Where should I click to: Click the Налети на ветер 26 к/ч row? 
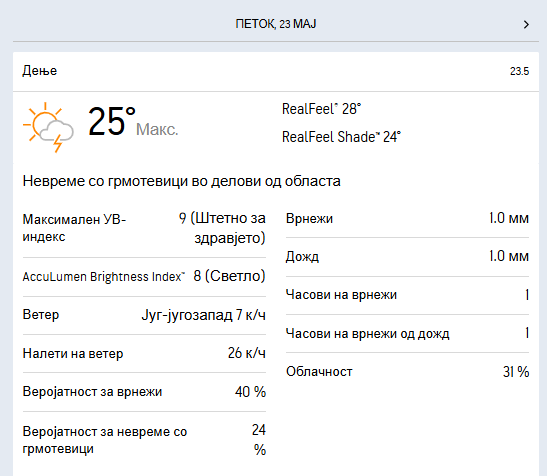point(144,353)
